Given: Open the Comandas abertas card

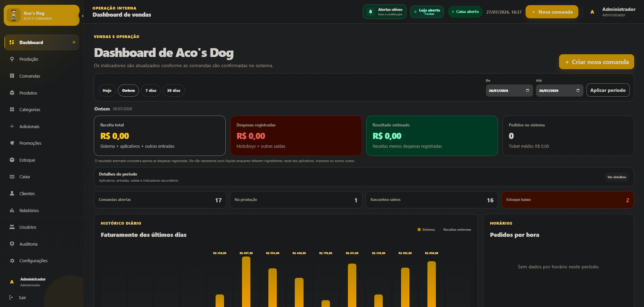Looking at the screenshot, I should (160, 200).
